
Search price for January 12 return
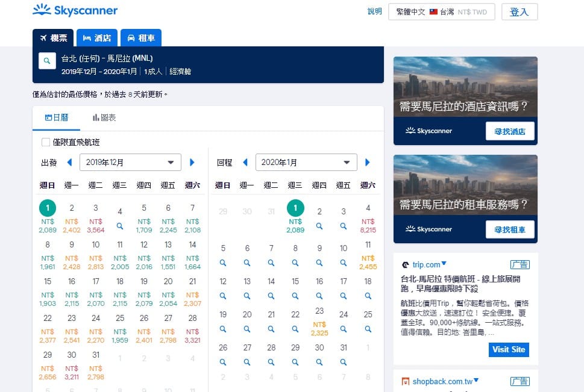coord(223,296)
